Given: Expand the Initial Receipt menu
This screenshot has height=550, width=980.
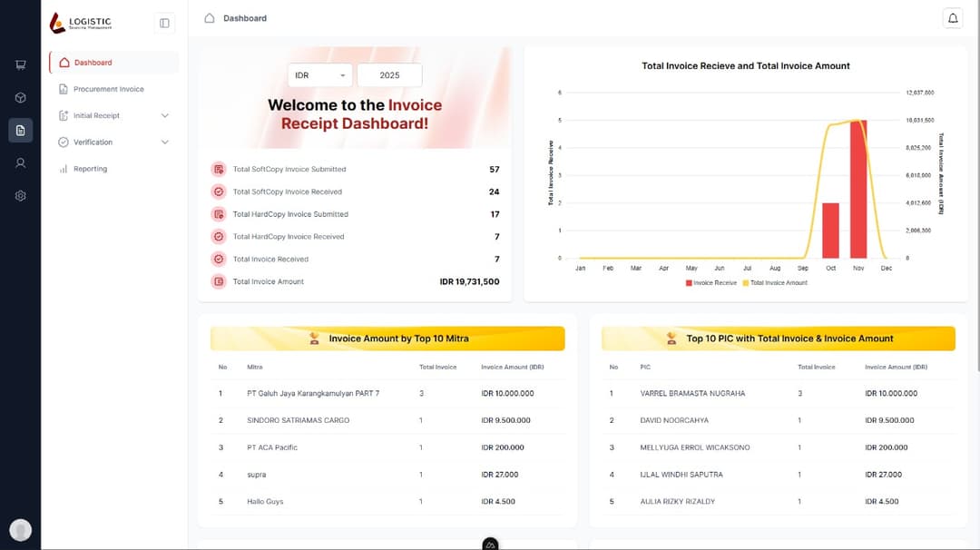Looking at the screenshot, I should pyautogui.click(x=114, y=116).
